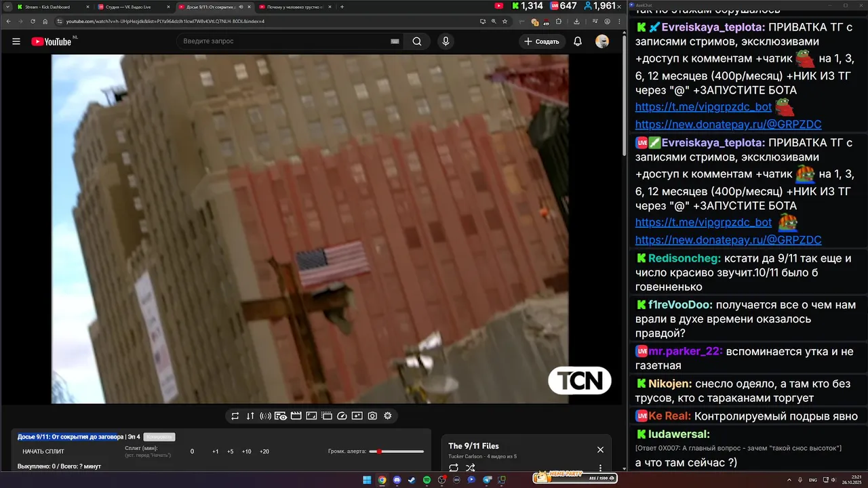Click the cinema-mode rectangle icon under video
The image size is (868, 488).
pos(311,416)
